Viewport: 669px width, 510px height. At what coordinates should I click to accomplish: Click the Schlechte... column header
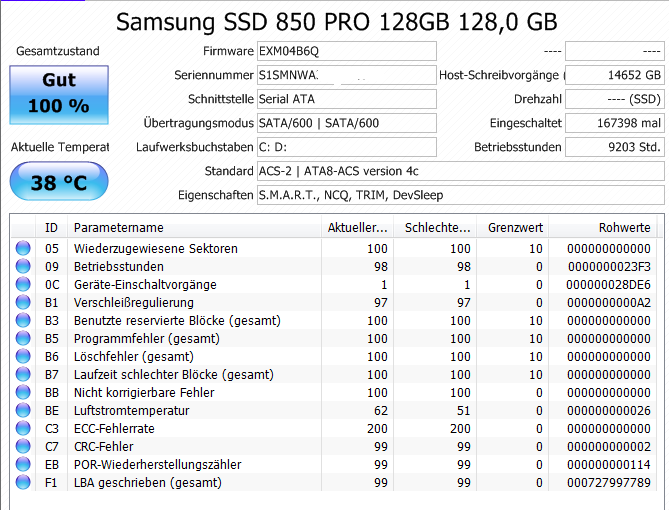(x=435, y=227)
